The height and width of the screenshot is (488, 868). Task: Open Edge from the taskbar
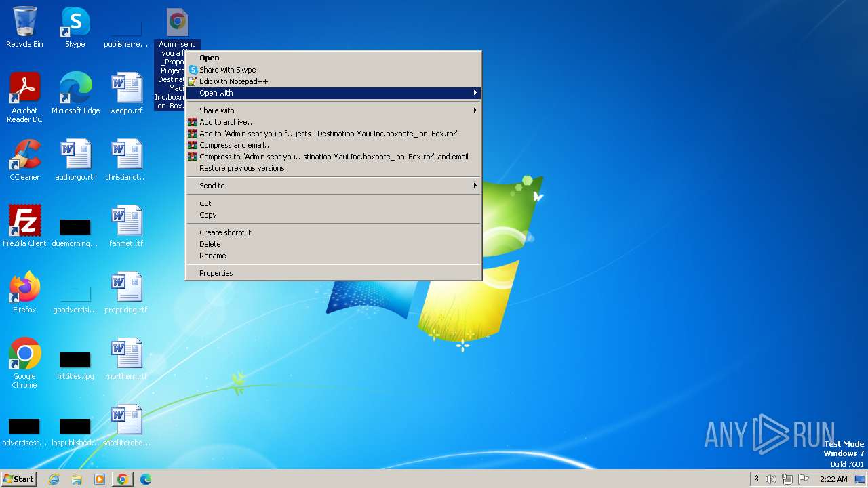[146, 479]
